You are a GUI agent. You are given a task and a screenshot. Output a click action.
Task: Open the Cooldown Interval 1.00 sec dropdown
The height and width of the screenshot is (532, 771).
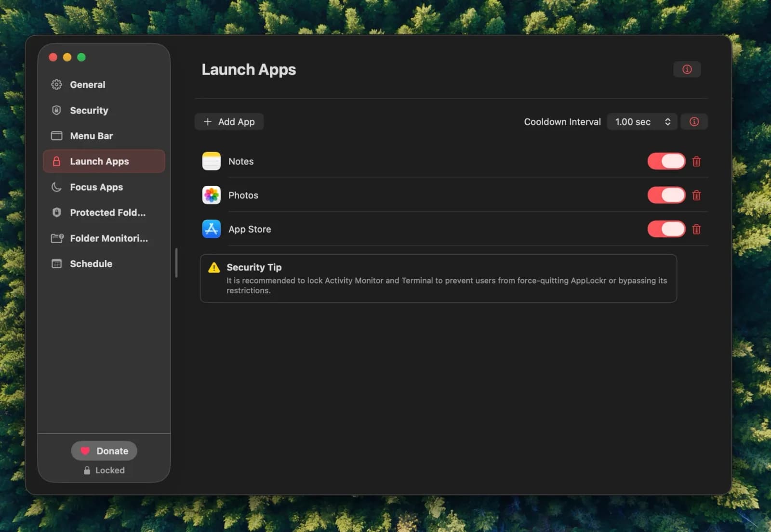[642, 122]
